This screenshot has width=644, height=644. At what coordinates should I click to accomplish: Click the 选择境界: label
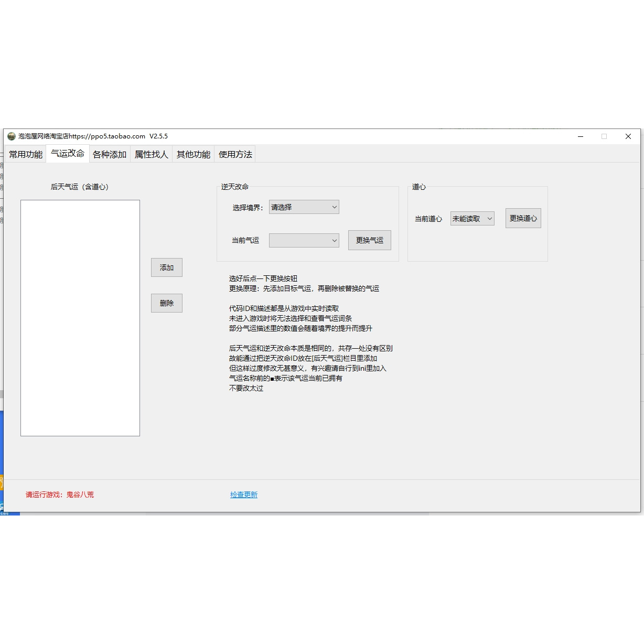click(248, 208)
